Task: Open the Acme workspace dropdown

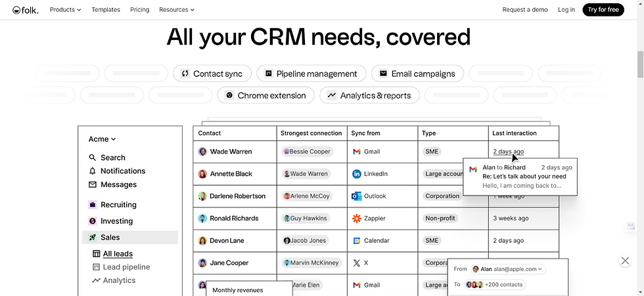Action: [103, 139]
